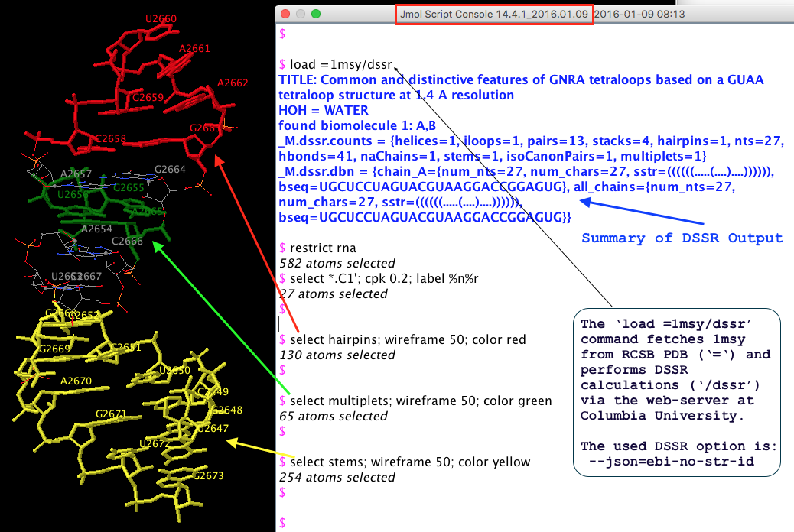Click the gray minimize window button
The width and height of the screenshot is (794, 532).
(301, 15)
